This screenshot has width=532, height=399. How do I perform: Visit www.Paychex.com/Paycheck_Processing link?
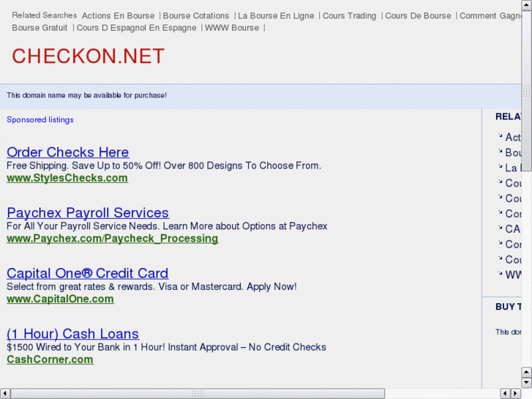(x=112, y=239)
